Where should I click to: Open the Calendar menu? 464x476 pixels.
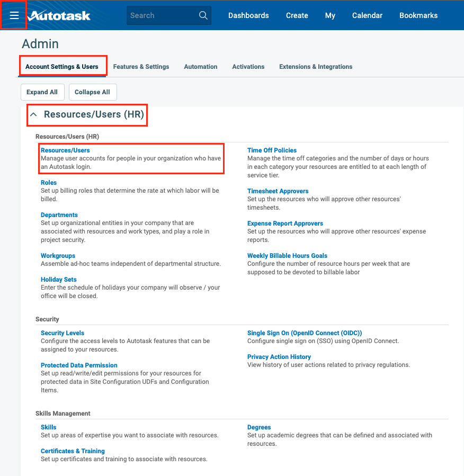(367, 15)
